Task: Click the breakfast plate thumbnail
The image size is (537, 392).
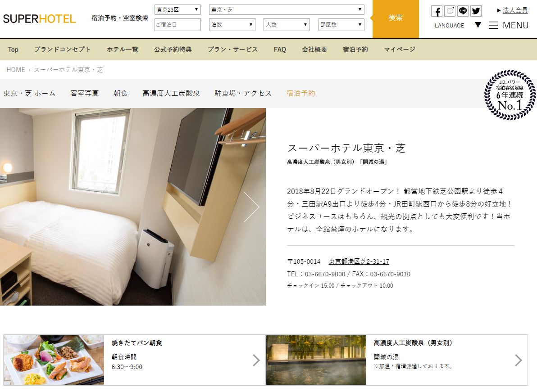Action: [x=54, y=360]
